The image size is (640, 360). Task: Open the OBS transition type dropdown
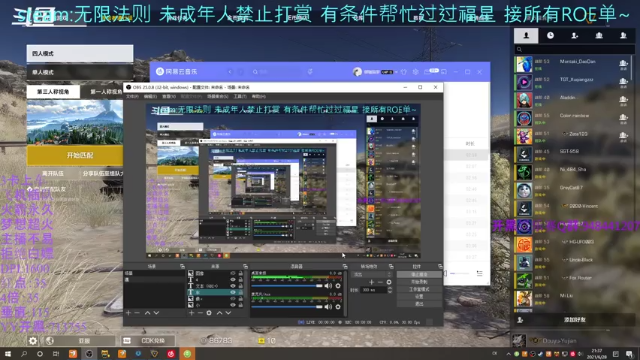click(371, 274)
